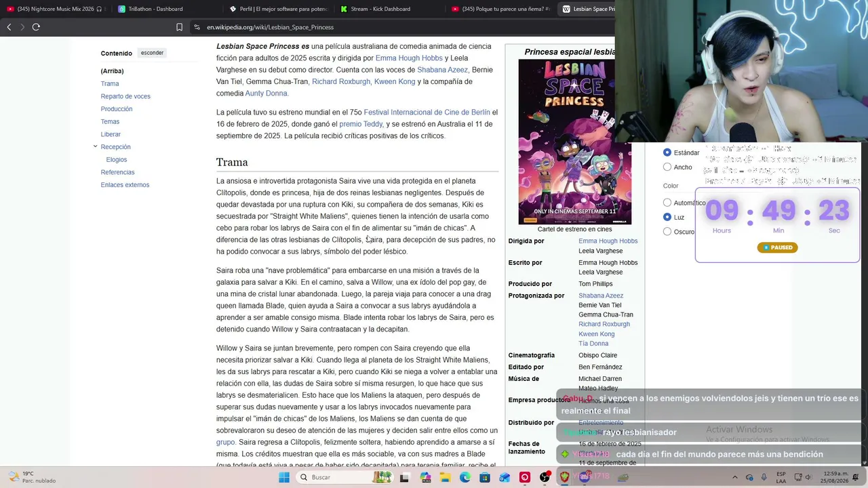This screenshot has width=868, height=488.
Task: Jump to (Arriba) in the contents
Action: (x=112, y=71)
